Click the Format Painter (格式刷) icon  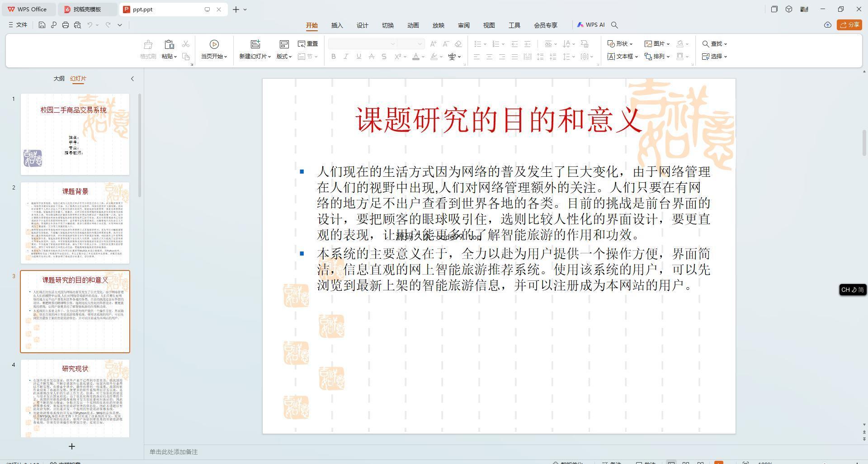point(148,44)
